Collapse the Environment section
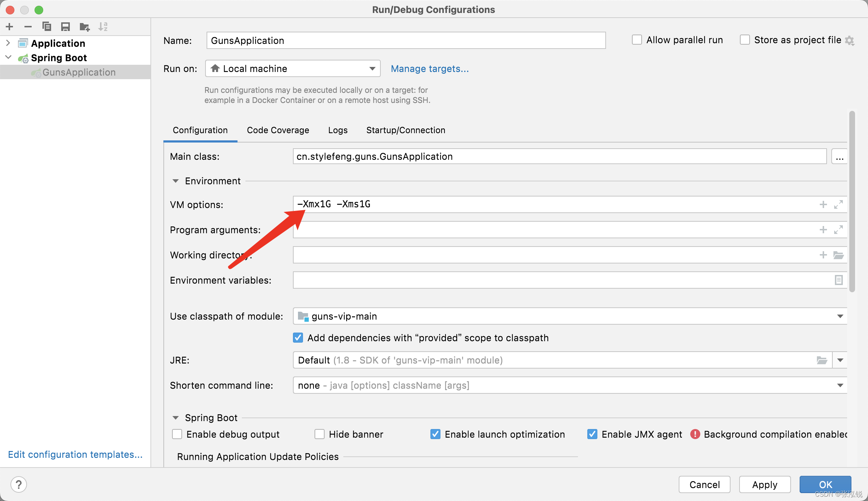The width and height of the screenshot is (868, 501). click(176, 181)
